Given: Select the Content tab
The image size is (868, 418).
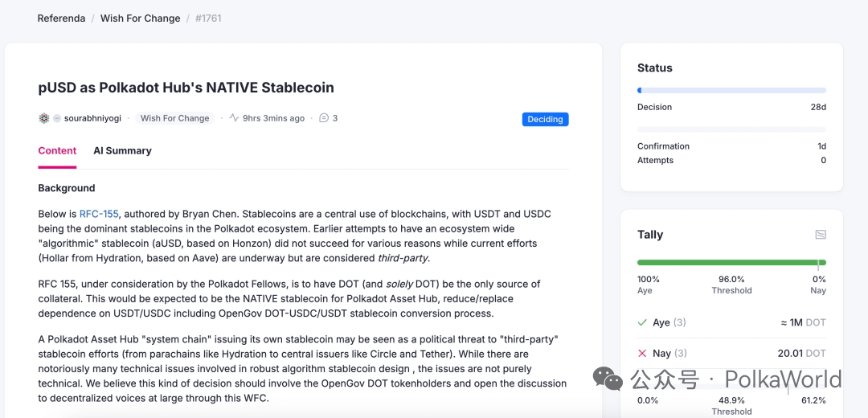Looking at the screenshot, I should click(x=57, y=150).
